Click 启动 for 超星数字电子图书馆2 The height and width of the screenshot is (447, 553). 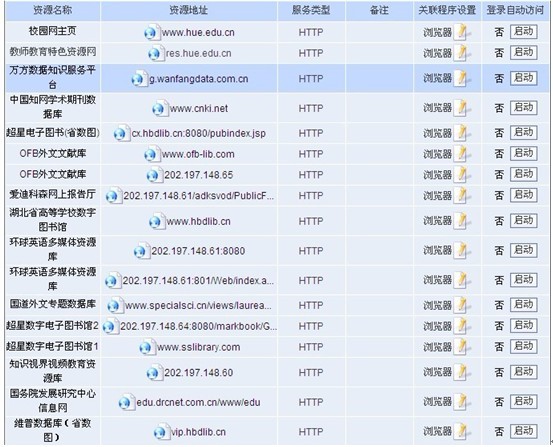click(524, 326)
